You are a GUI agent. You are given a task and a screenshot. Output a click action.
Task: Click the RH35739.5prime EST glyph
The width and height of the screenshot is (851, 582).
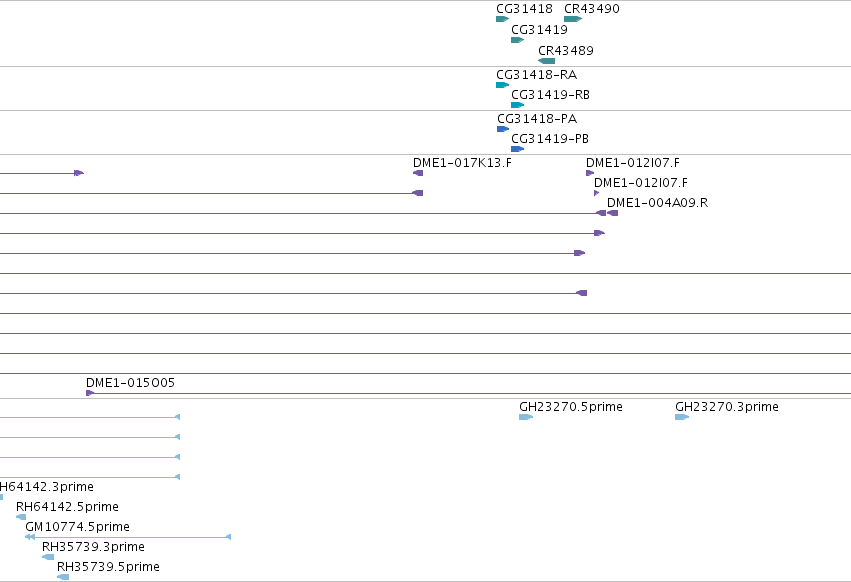[63, 577]
